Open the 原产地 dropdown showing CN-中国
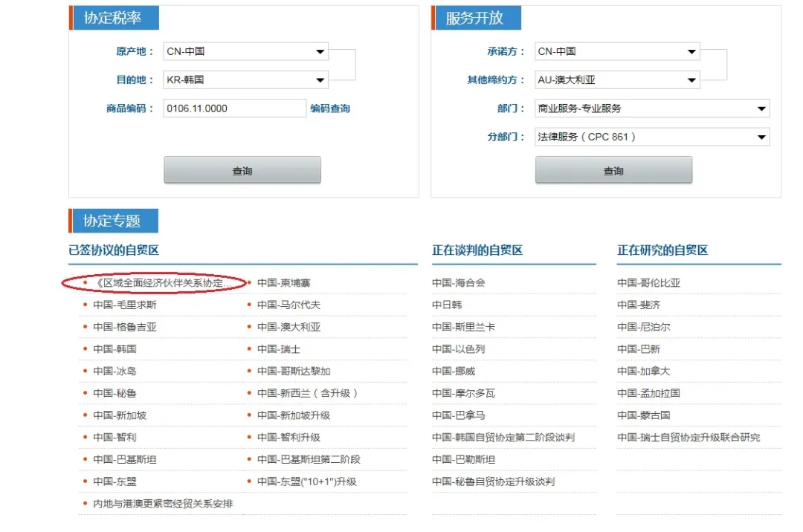This screenshot has width=803, height=532. pyautogui.click(x=245, y=51)
